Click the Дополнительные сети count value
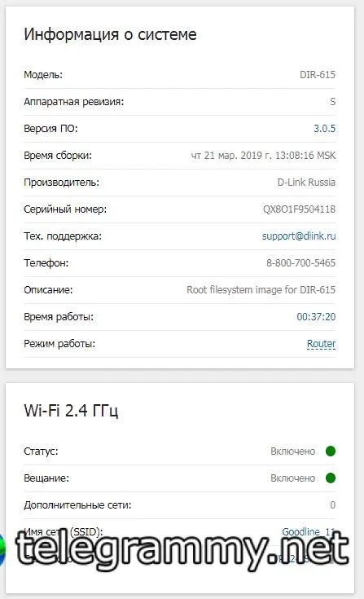The width and height of the screenshot is (364, 599). pyautogui.click(x=333, y=505)
